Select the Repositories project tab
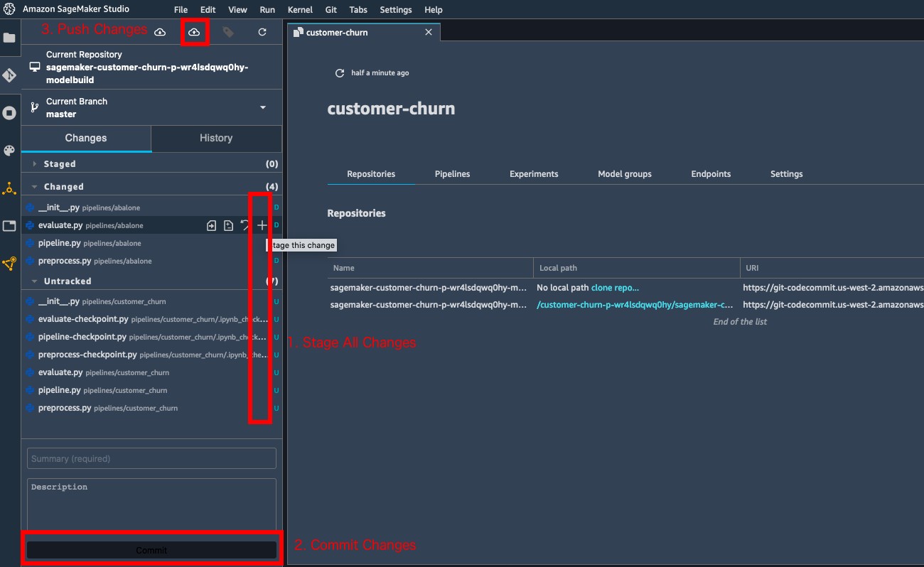 [371, 173]
